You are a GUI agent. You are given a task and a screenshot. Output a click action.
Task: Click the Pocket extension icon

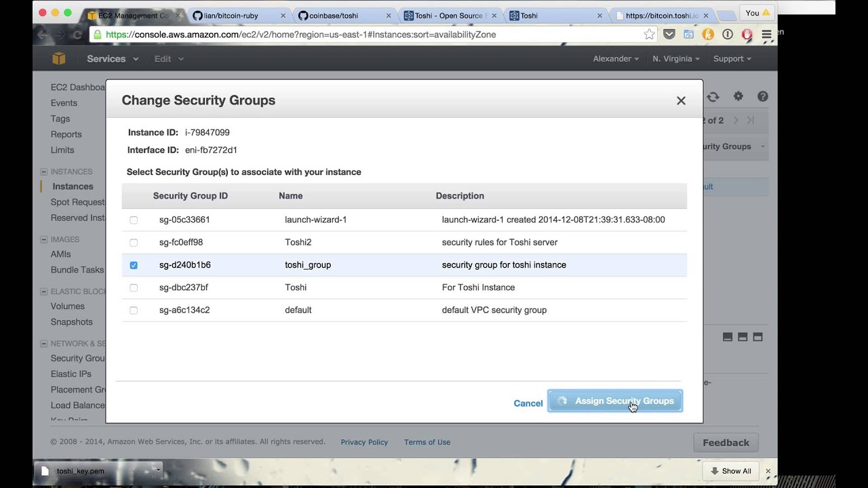669,35
